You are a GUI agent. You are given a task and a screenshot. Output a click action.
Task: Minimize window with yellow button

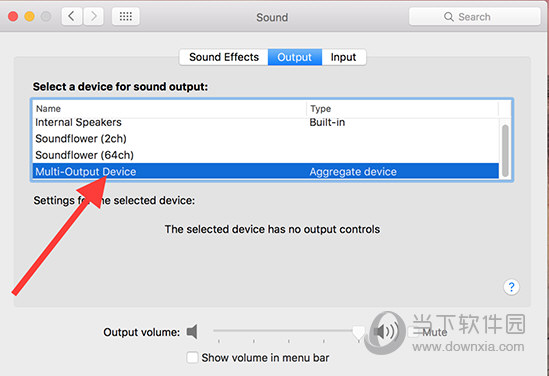[29, 16]
